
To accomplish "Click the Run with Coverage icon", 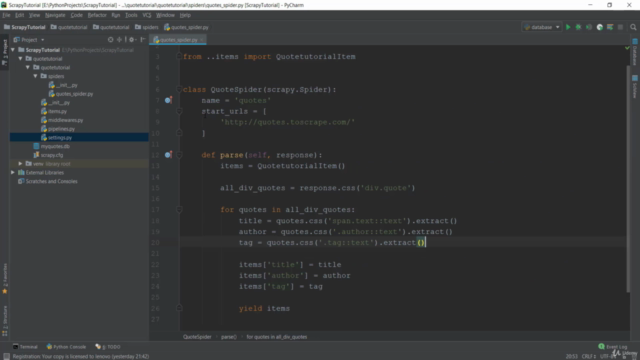I will click(589, 27).
